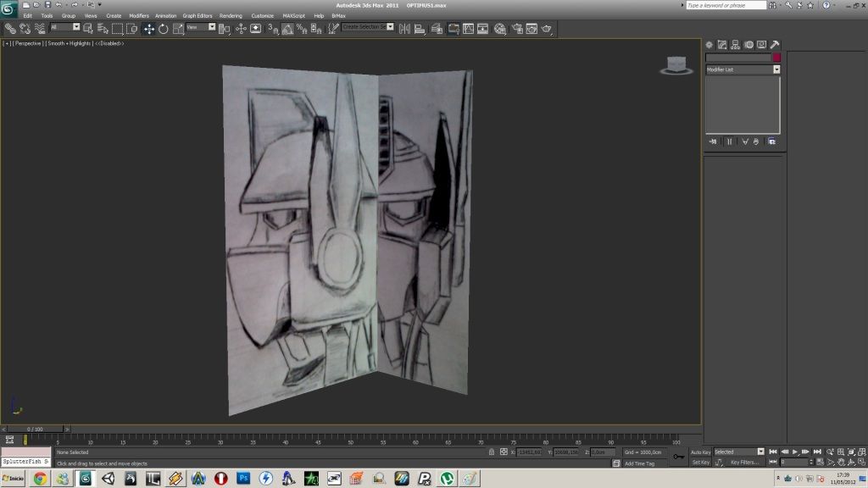
Task: Open Curve Editor from toolbar
Action: tap(468, 29)
